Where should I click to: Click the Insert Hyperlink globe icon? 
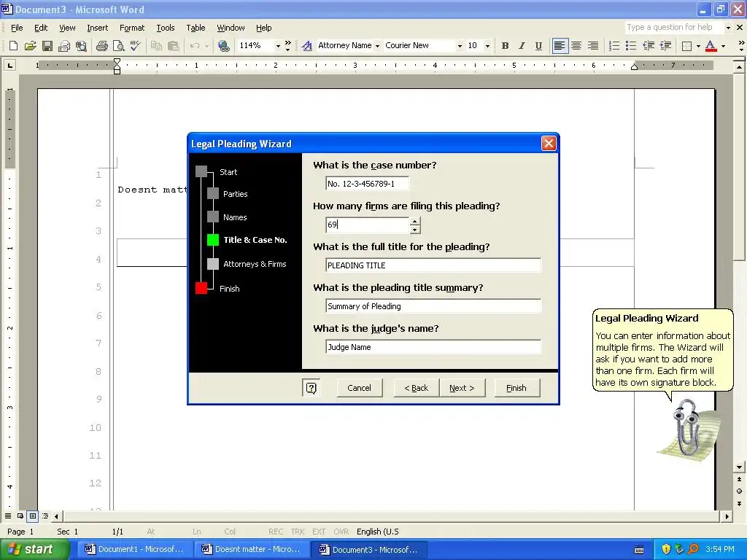pos(223,46)
